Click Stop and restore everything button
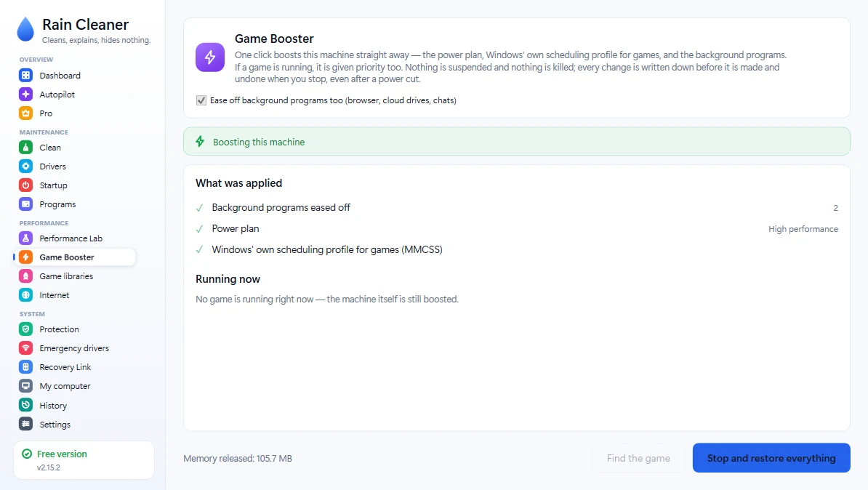Viewport: 868px width, 490px height. 771,458
